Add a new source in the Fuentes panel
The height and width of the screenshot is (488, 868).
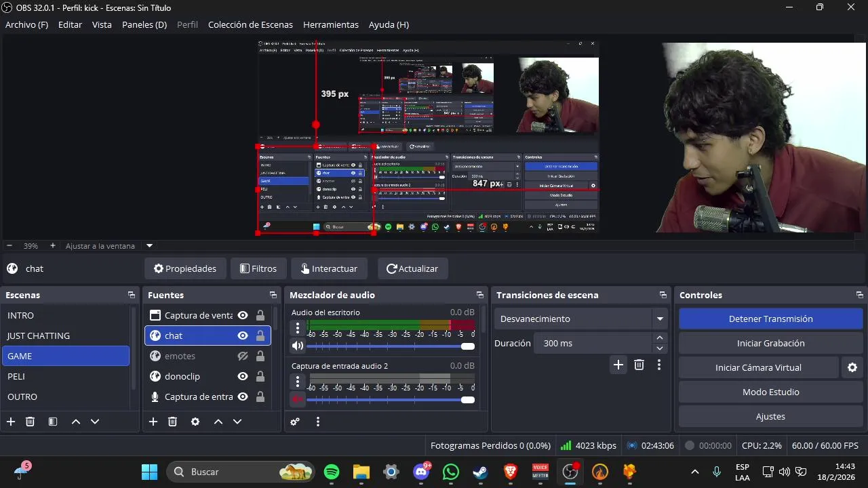pyautogui.click(x=153, y=422)
